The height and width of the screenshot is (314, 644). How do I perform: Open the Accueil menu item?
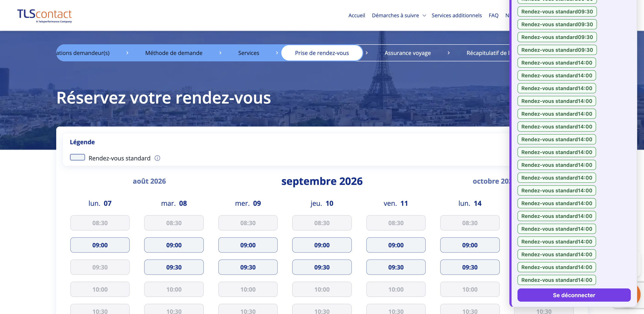click(x=356, y=16)
